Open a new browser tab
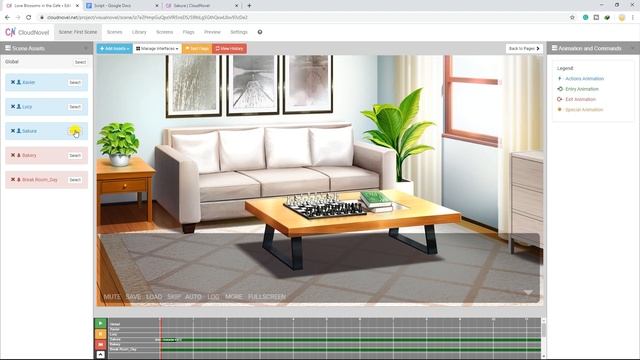Screen dimensions: 640x360 pyautogui.click(x=249, y=6)
